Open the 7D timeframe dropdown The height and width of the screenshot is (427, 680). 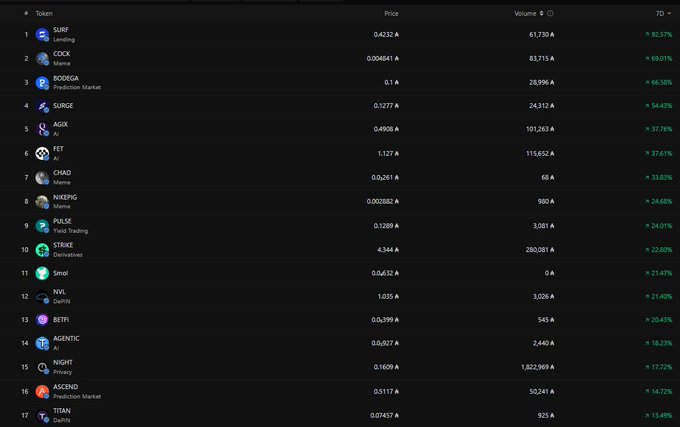tap(663, 13)
